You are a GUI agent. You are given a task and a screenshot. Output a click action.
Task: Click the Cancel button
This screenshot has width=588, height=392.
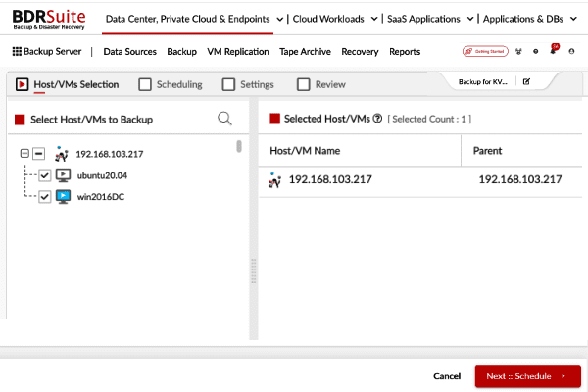tap(447, 376)
